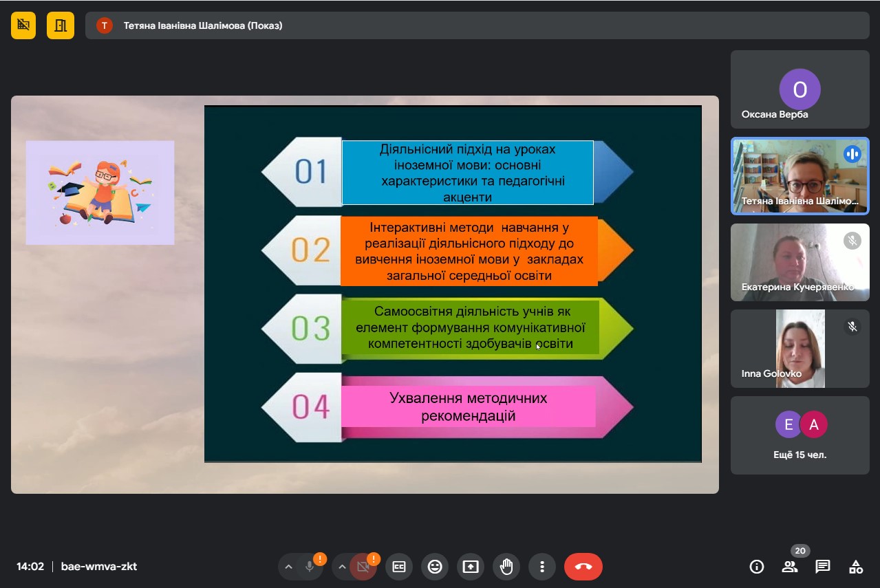Click the speaking indicator on Тетяна's video tile
880x588 pixels.
tap(852, 153)
